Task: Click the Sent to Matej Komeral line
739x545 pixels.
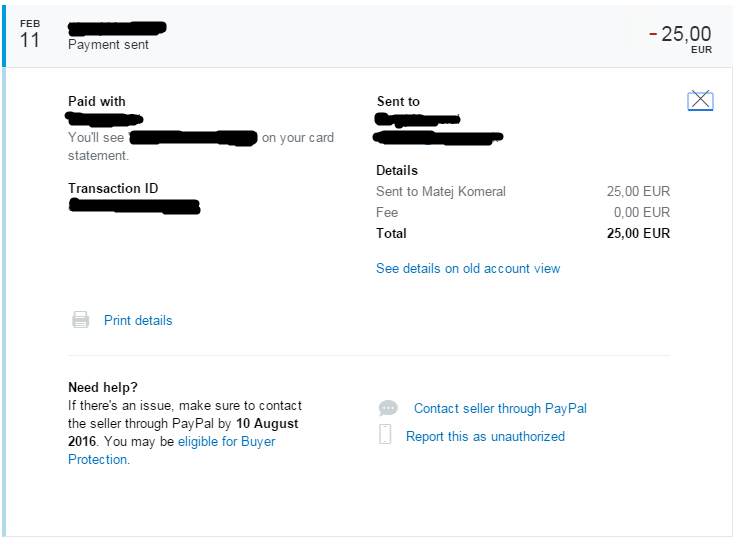Action: [x=441, y=191]
